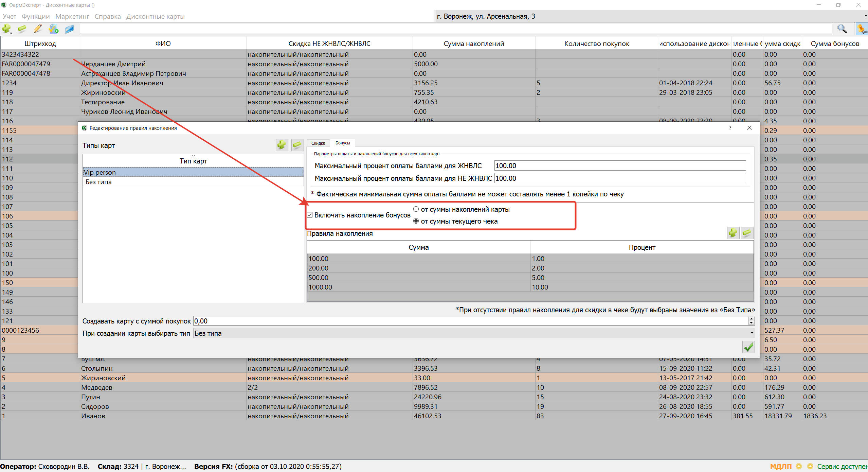Click the magnifier search icon
Screen dimensions: 868x472
click(842, 29)
